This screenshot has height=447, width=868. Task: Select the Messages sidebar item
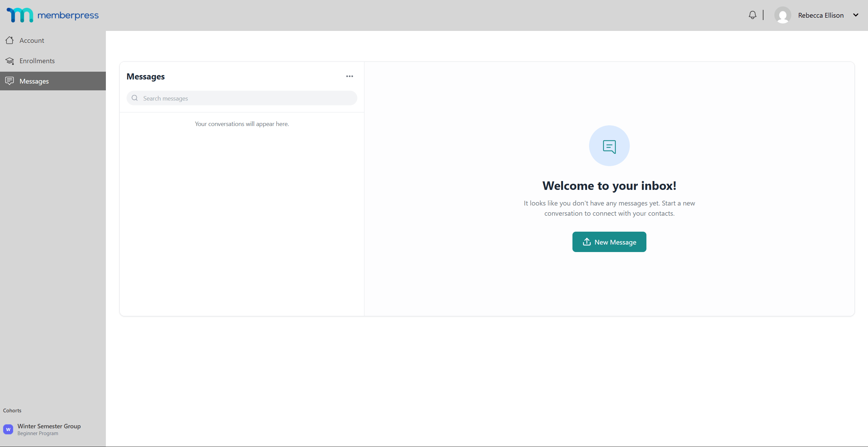[x=34, y=81]
